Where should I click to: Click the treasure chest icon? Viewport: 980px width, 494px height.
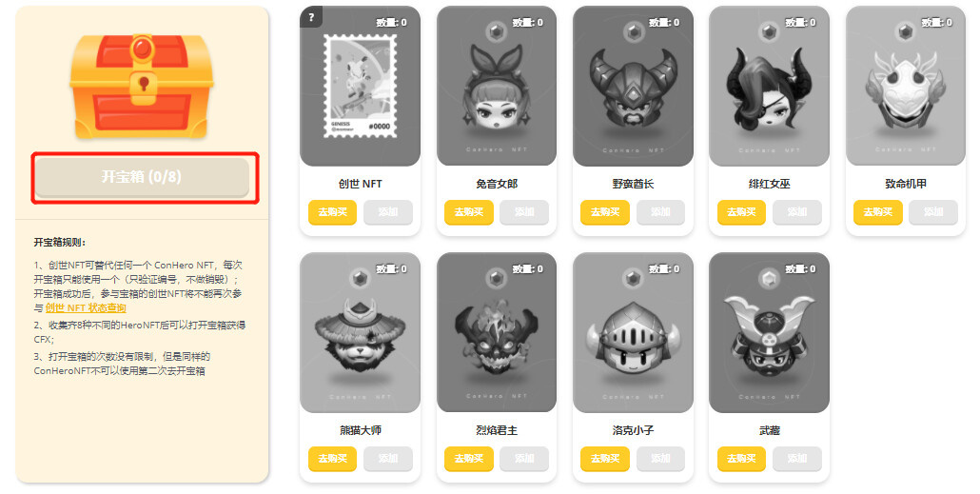click(x=142, y=86)
